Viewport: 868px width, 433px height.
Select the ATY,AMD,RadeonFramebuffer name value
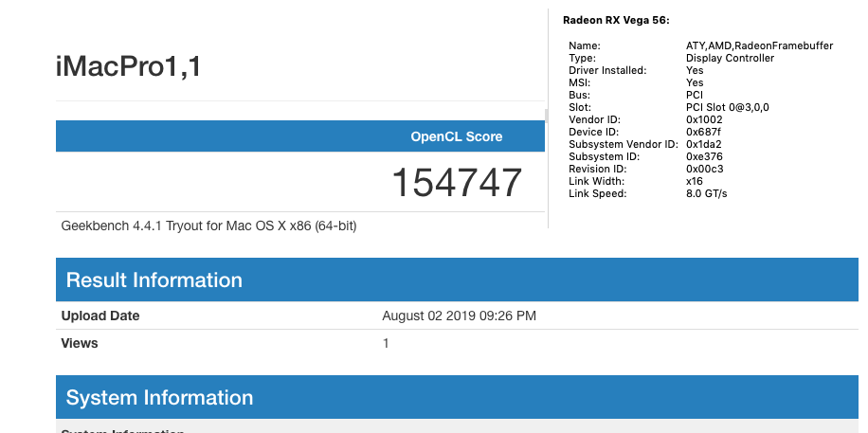click(760, 46)
